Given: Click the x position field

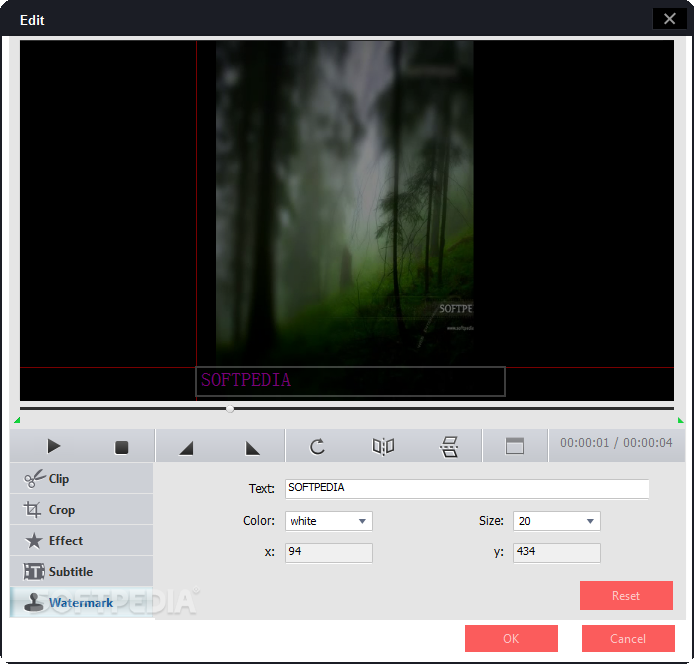Looking at the screenshot, I should [328, 553].
